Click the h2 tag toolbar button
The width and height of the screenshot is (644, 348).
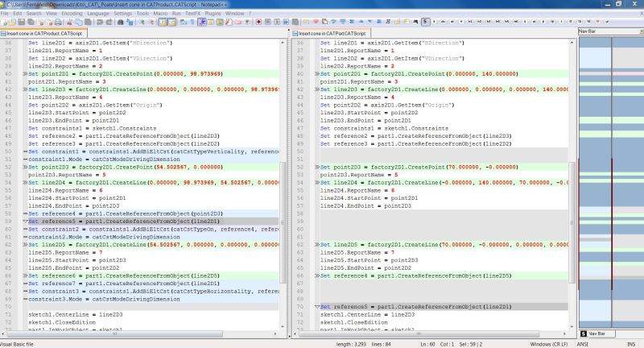(479, 22)
